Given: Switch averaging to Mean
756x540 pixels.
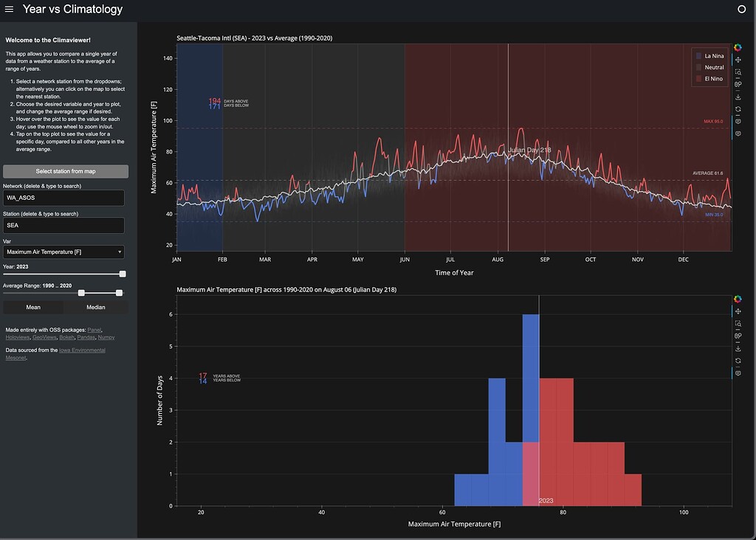Looking at the screenshot, I should pyautogui.click(x=33, y=307).
